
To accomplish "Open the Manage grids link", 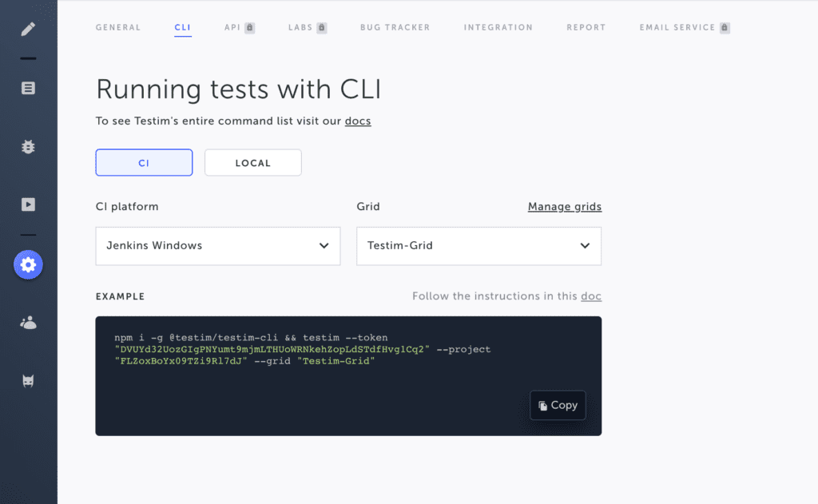I will tap(565, 207).
